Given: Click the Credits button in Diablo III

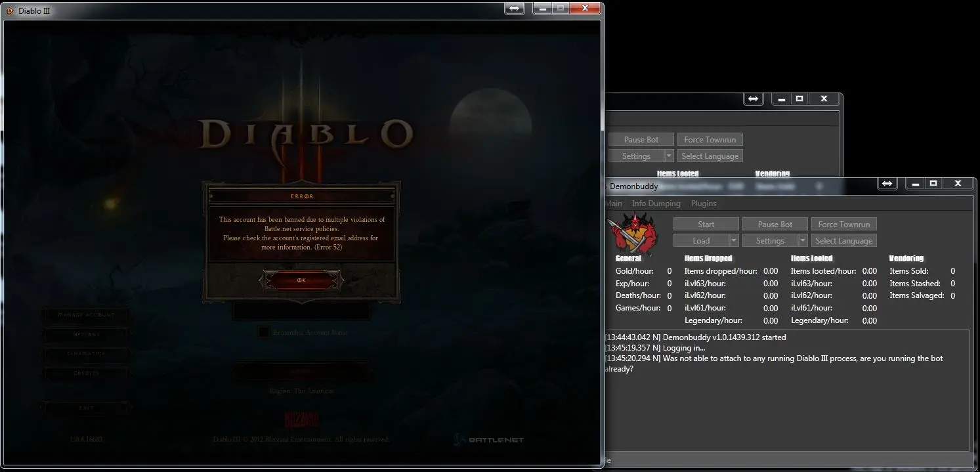Looking at the screenshot, I should (86, 373).
